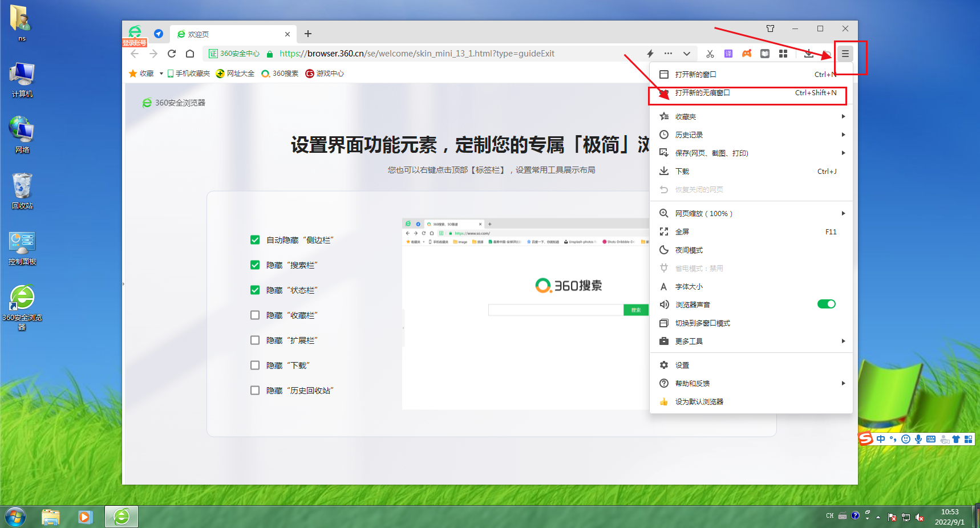Check 隐藏“扩展栏” checkbox
Viewport: 980px width, 528px height.
click(255, 340)
